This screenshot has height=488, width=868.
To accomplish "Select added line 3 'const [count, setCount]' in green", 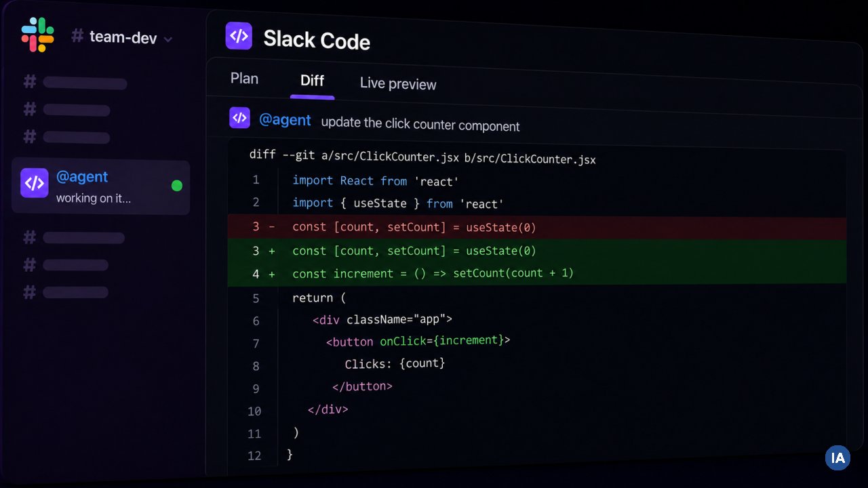I will tap(537, 251).
